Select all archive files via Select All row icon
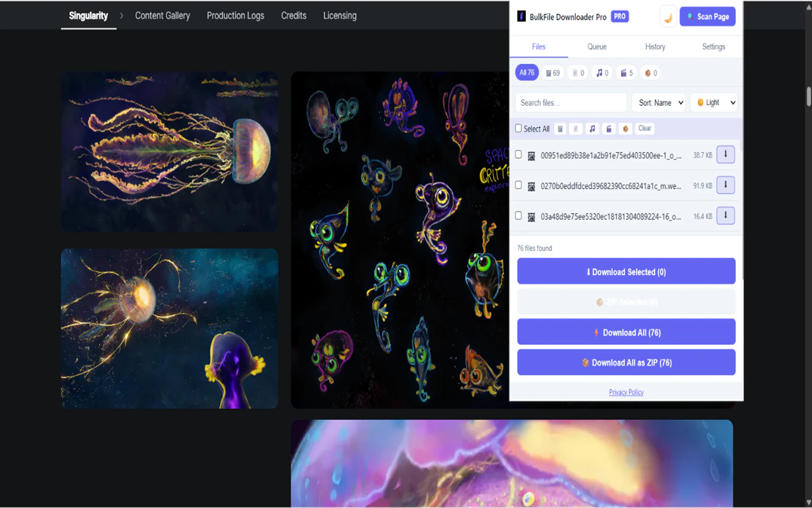This screenshot has height=508, width=812. pyautogui.click(x=625, y=129)
